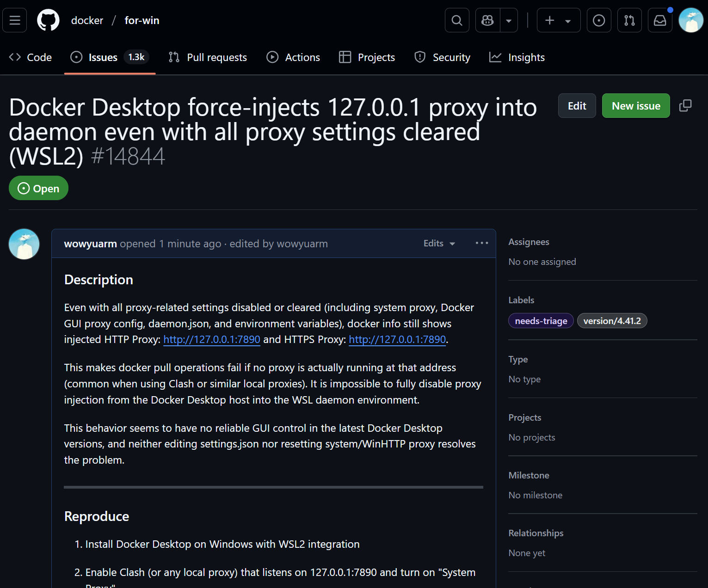Open the search magnifier icon
The image size is (708, 588).
(457, 20)
